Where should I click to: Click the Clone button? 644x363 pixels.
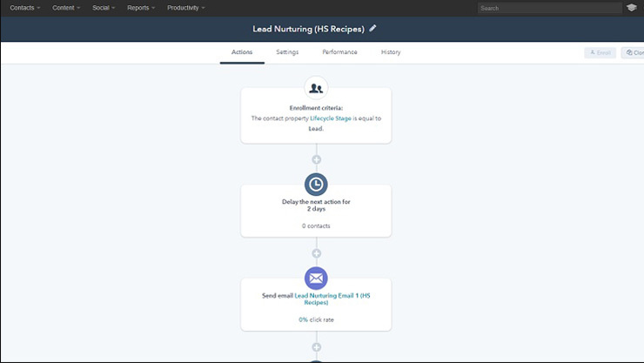click(633, 52)
